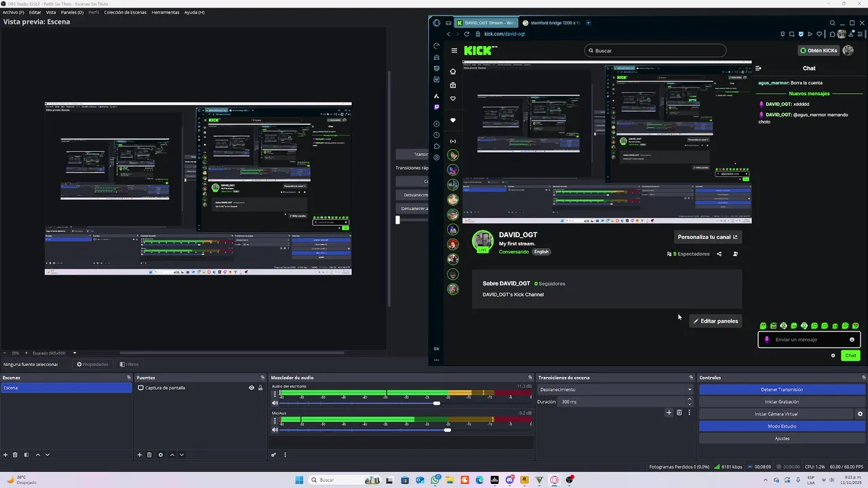The height and width of the screenshot is (488, 868).
Task: Adjust the Audio del escritorio volume slider
Action: pos(437,403)
